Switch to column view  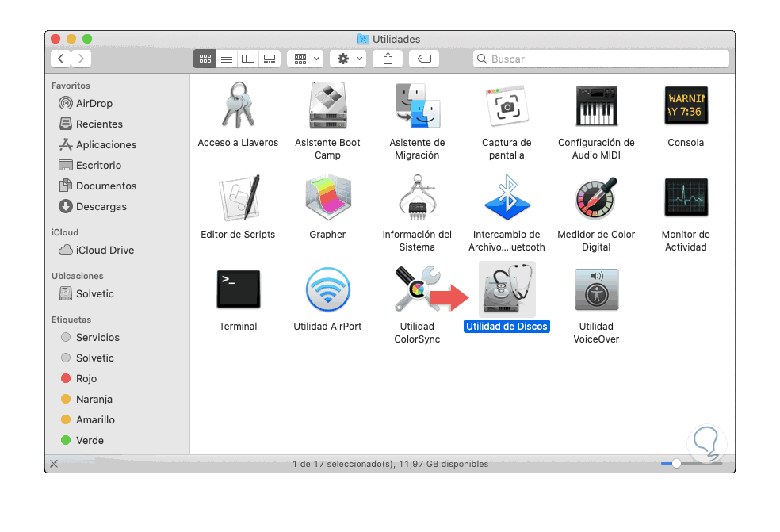click(x=248, y=59)
